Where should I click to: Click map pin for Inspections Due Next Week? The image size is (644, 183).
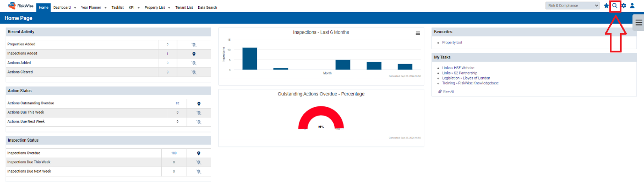[x=199, y=171]
